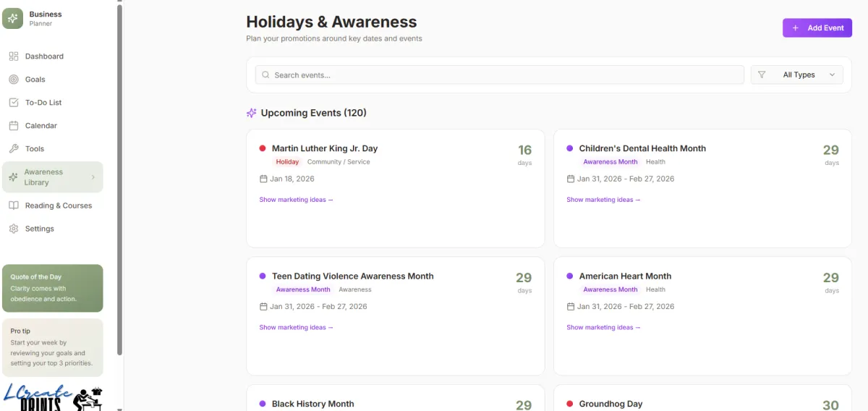The width and height of the screenshot is (868, 411).
Task: Click the Settings gear icon
Action: point(14,229)
